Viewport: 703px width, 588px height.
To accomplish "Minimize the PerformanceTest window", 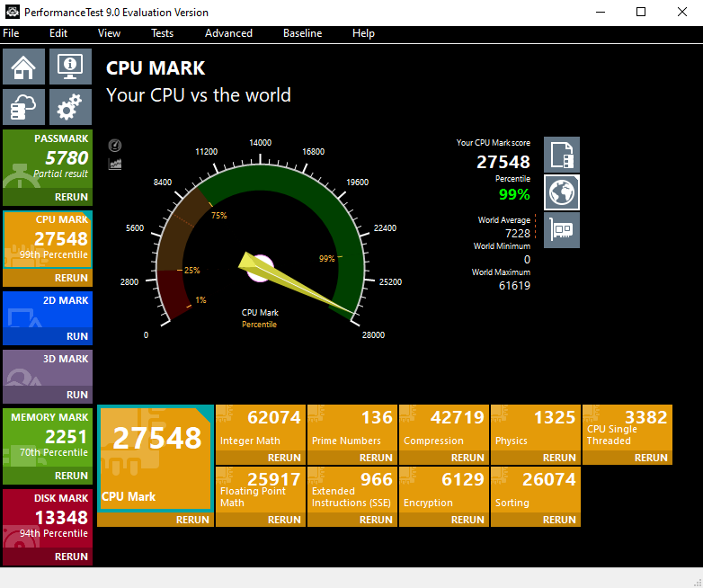I will tap(601, 12).
